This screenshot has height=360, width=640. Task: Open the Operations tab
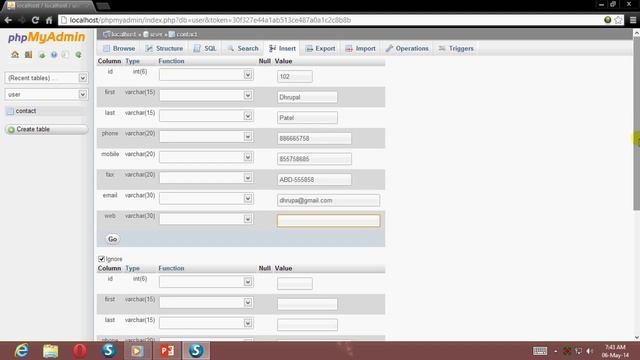click(407, 48)
